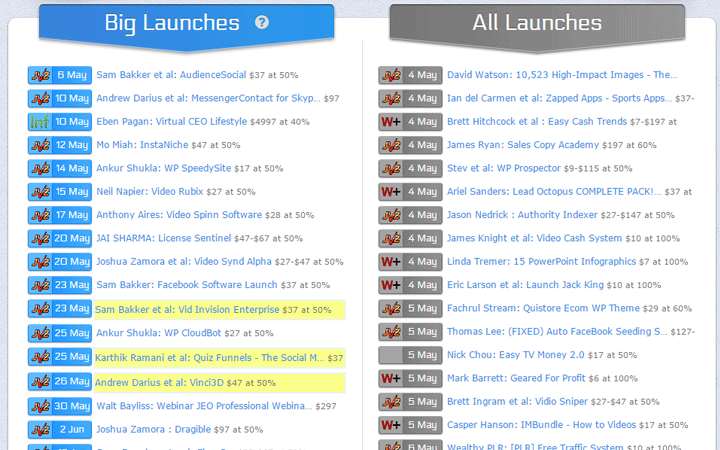Click W+ icon on Geared For Profit row
The height and width of the screenshot is (450, 720).
click(391, 378)
